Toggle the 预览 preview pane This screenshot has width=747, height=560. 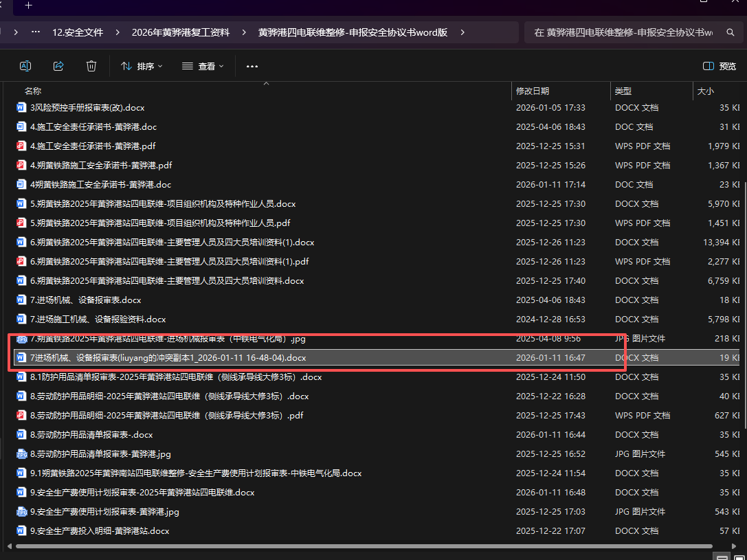[x=720, y=66]
